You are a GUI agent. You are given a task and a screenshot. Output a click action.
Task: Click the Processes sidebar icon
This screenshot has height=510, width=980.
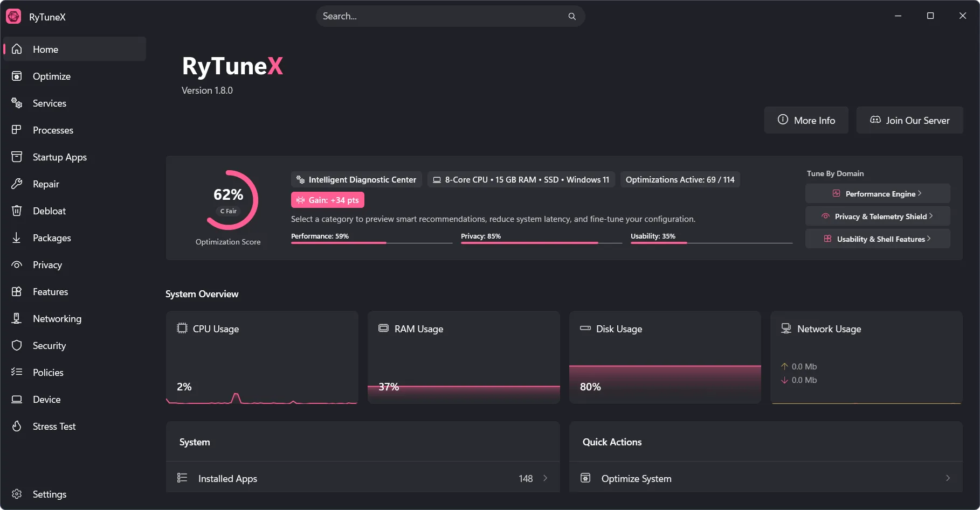click(x=17, y=130)
